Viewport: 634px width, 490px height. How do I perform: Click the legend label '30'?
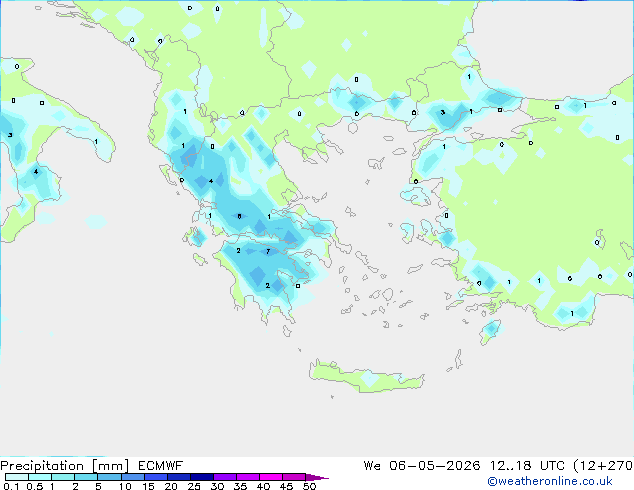pos(217,486)
